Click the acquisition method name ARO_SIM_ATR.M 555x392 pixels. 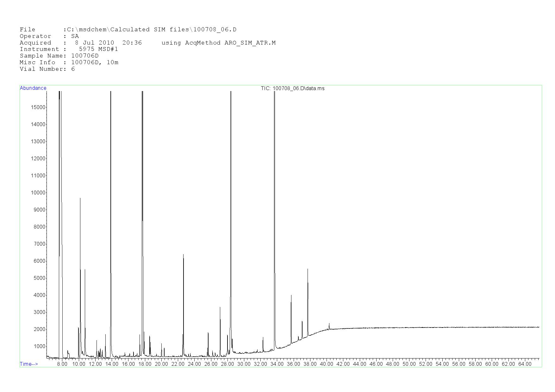click(x=250, y=43)
